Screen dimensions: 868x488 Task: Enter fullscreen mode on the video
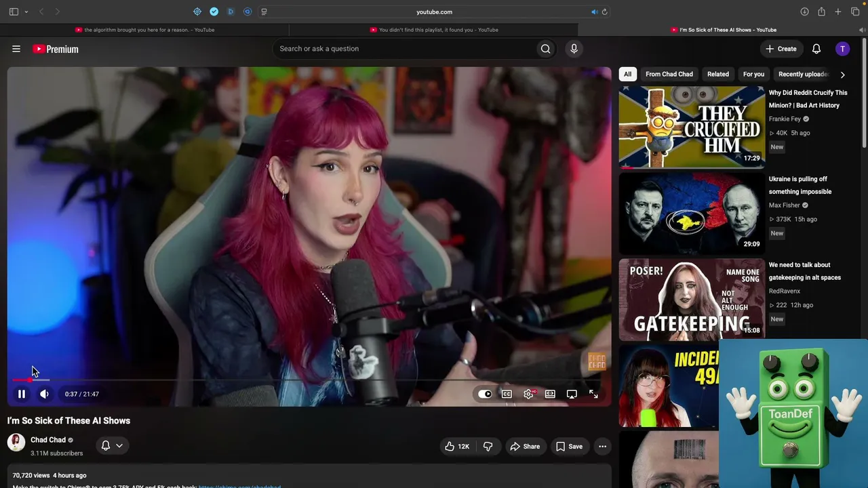tap(593, 394)
